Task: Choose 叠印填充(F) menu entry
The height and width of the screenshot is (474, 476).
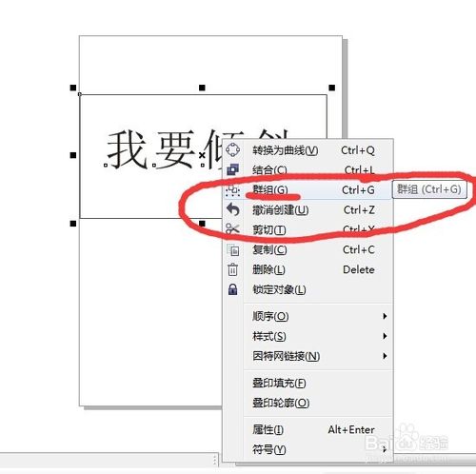Action: (307, 383)
